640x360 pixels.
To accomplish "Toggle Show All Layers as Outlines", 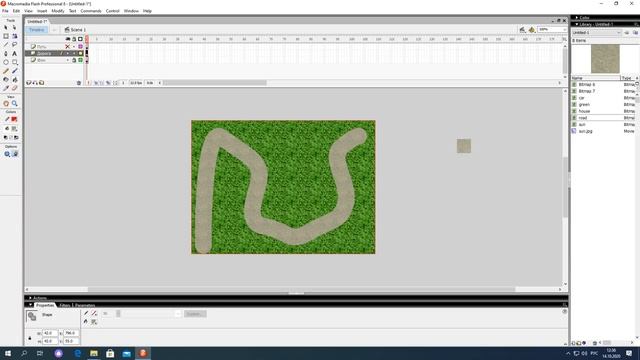I will pyautogui.click(x=80, y=39).
